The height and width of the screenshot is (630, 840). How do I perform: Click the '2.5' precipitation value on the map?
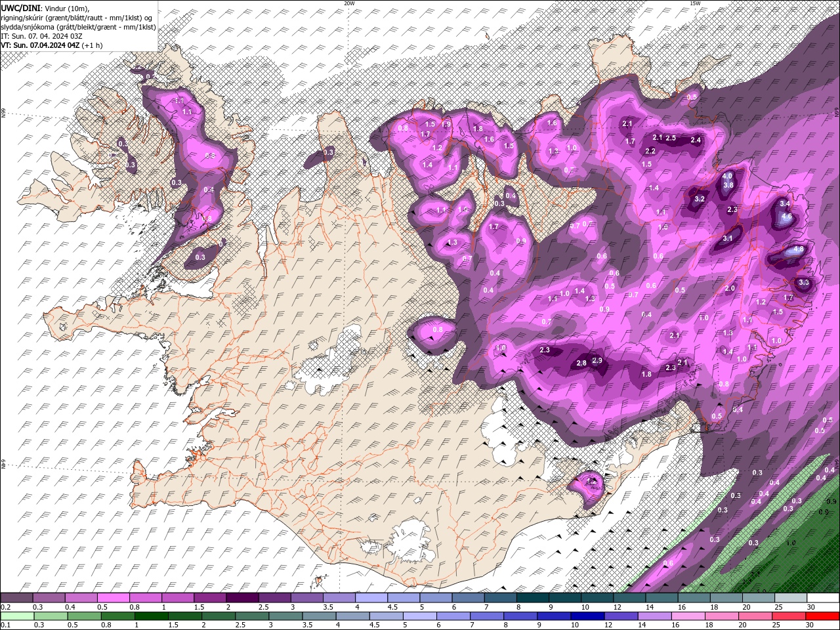(x=671, y=138)
